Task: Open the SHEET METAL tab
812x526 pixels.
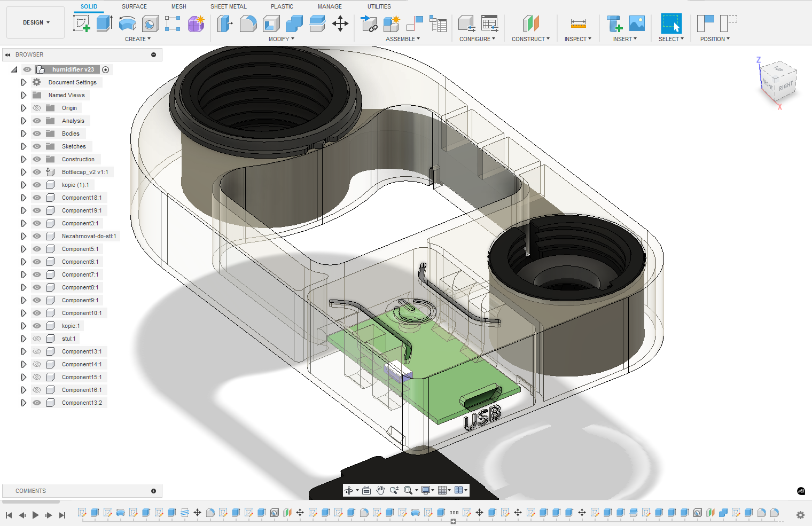Action: [228, 6]
